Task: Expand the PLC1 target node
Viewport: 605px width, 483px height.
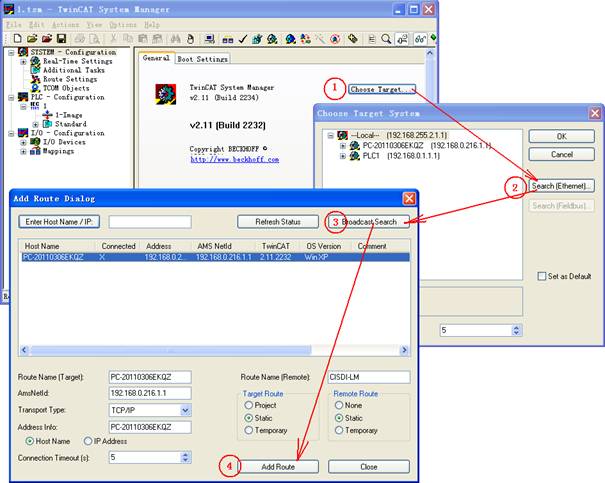Action: [x=343, y=156]
